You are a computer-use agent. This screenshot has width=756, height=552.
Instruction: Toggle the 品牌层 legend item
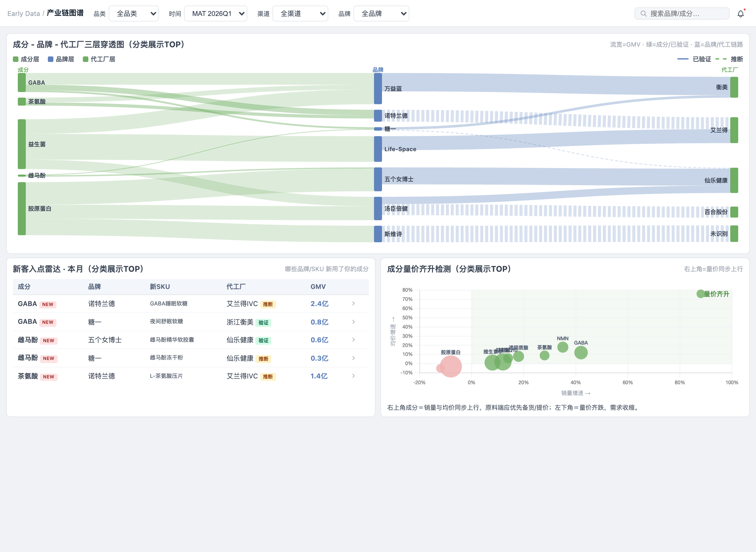(61, 59)
